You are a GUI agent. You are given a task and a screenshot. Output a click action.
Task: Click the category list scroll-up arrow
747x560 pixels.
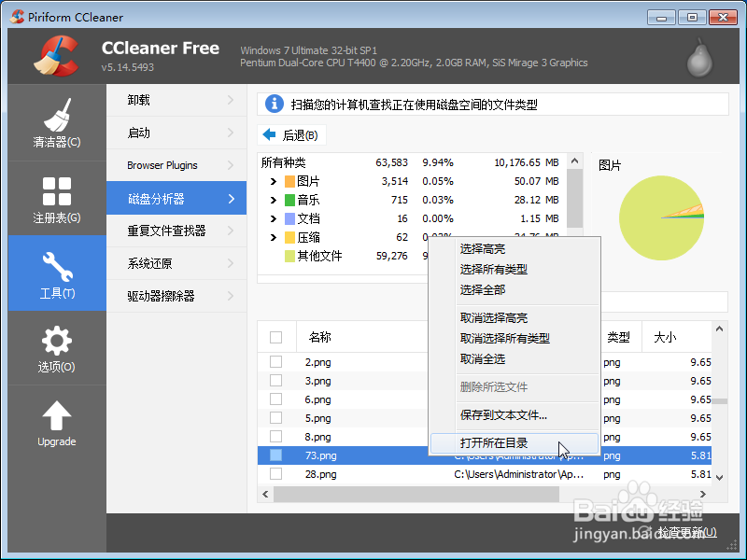pyautogui.click(x=575, y=161)
